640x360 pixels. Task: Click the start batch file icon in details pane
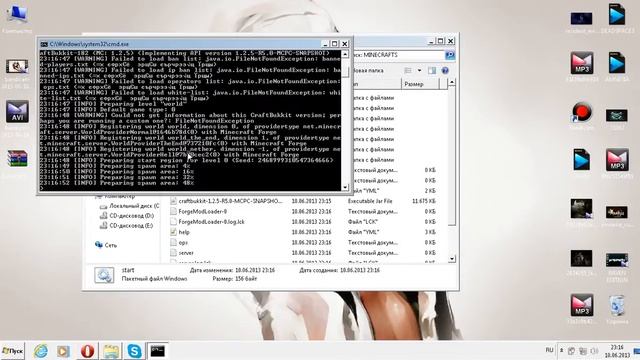tap(104, 275)
